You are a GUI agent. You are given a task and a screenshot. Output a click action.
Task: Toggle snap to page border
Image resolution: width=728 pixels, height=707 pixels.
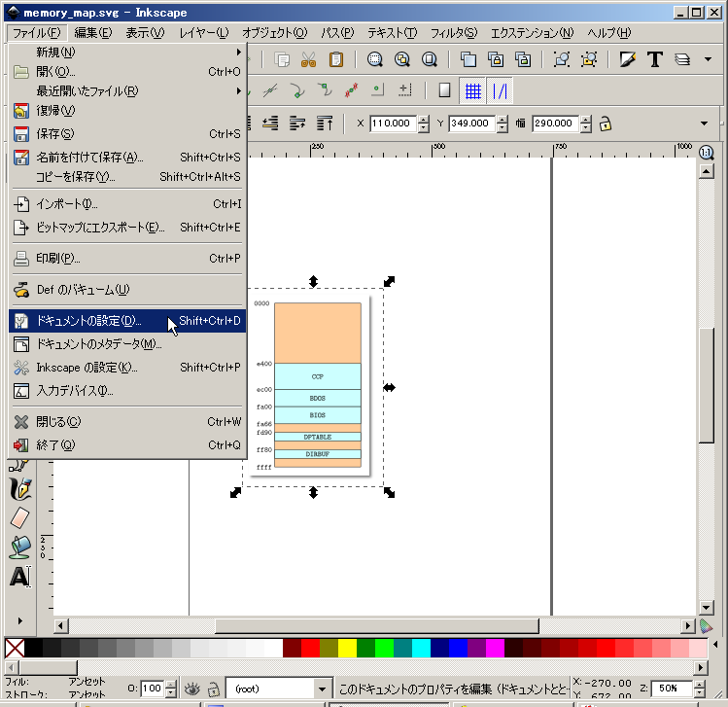coord(444,90)
